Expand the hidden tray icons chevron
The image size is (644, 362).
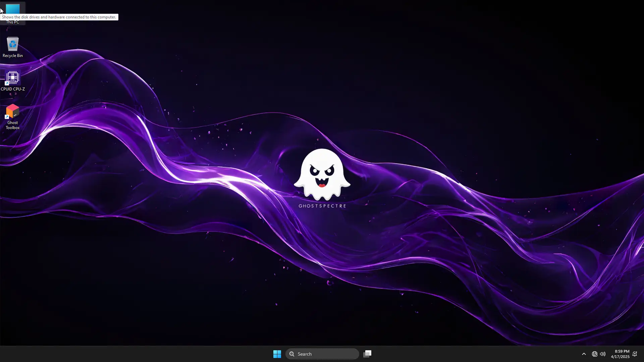coord(584,354)
